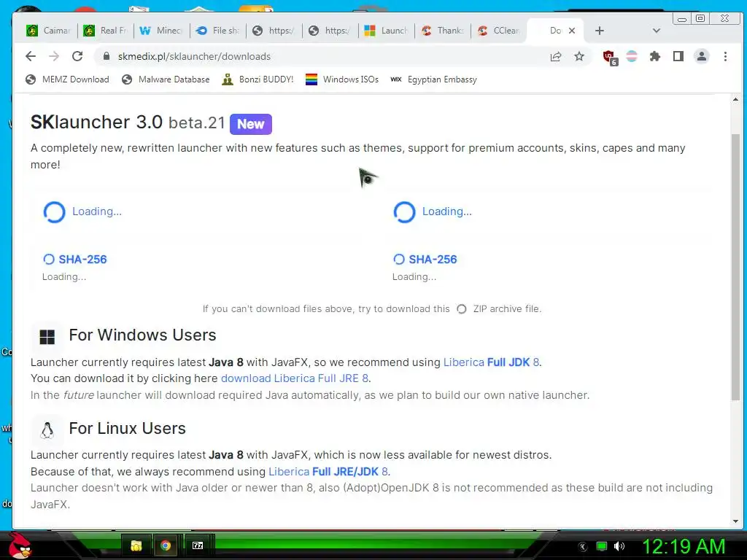Switch to the first https:/ tab
Image resolution: width=747 pixels, height=560 pixels.
(274, 31)
